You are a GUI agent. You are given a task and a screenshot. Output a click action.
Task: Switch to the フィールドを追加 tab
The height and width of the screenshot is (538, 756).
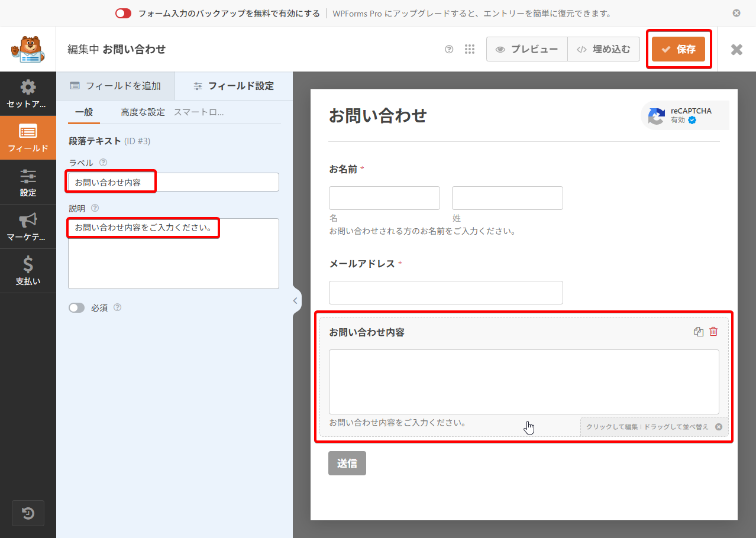[115, 86]
